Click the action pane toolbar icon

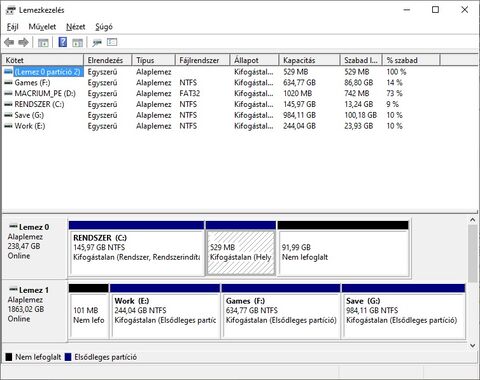tap(77, 43)
